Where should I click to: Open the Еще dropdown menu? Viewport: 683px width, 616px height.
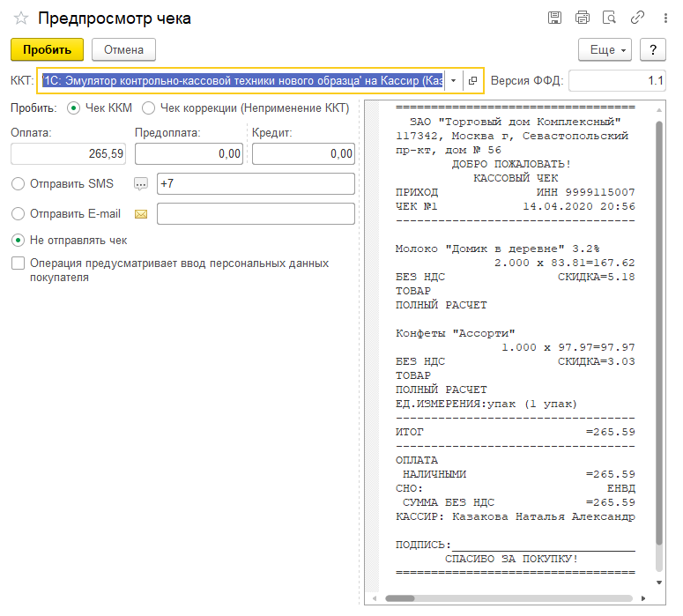[x=605, y=49]
